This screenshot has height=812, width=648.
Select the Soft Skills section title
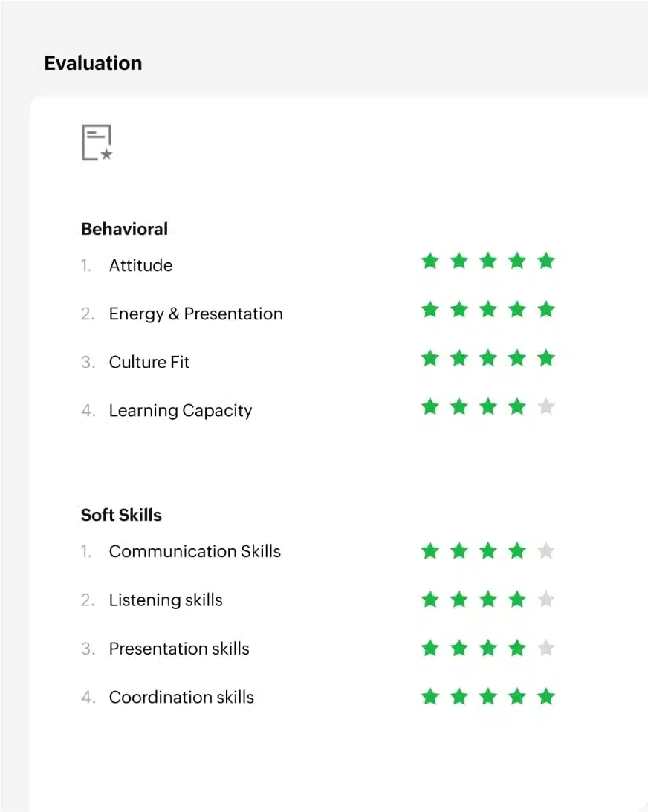121,515
